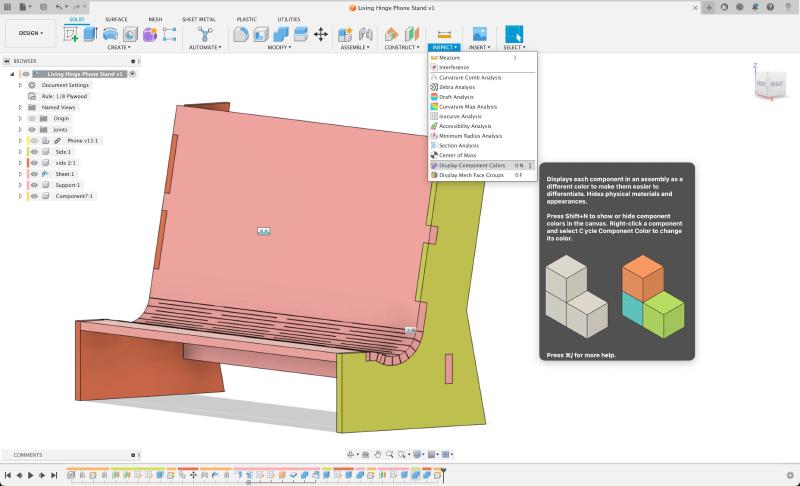Show the Origin folder via eye icon
800x486 pixels.
click(32, 118)
